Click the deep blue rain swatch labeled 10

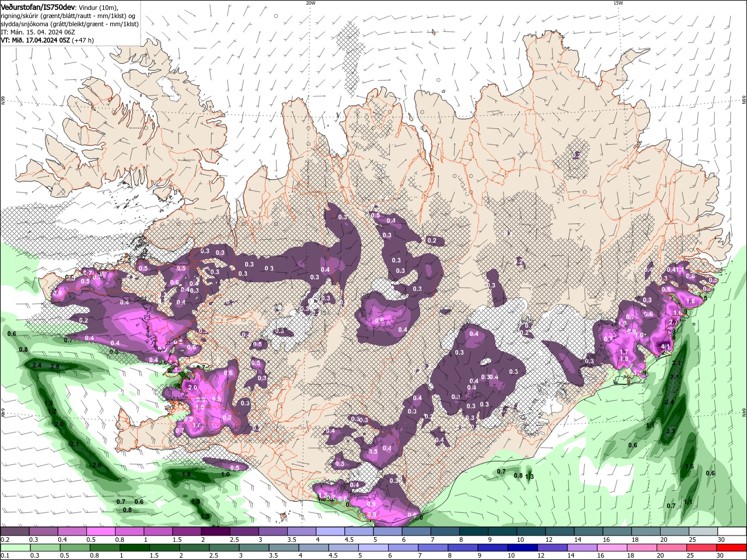pos(522,548)
